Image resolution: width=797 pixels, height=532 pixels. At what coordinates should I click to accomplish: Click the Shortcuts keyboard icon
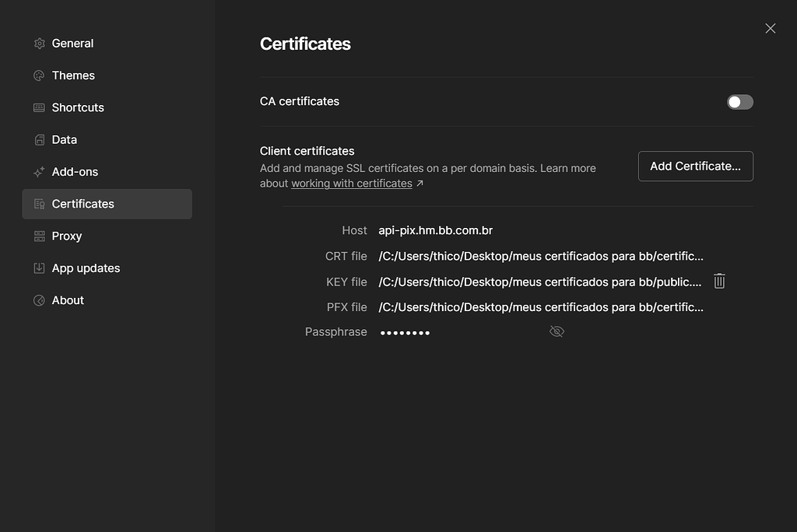pyautogui.click(x=39, y=107)
